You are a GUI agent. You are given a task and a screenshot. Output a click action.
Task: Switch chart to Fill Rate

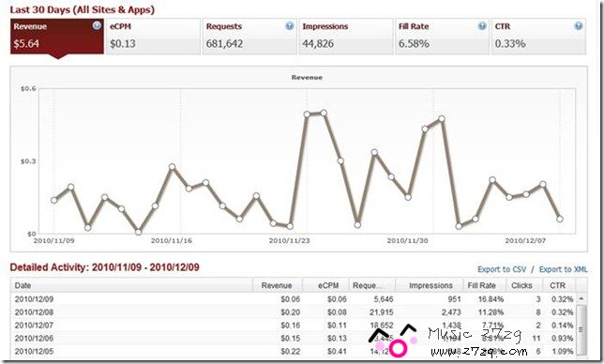point(443,37)
